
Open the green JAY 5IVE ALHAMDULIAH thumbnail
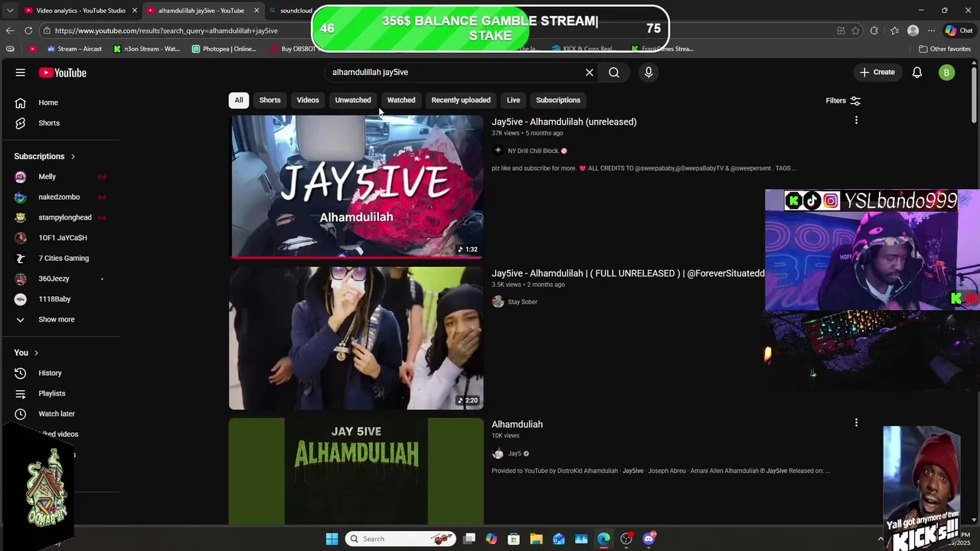(357, 471)
